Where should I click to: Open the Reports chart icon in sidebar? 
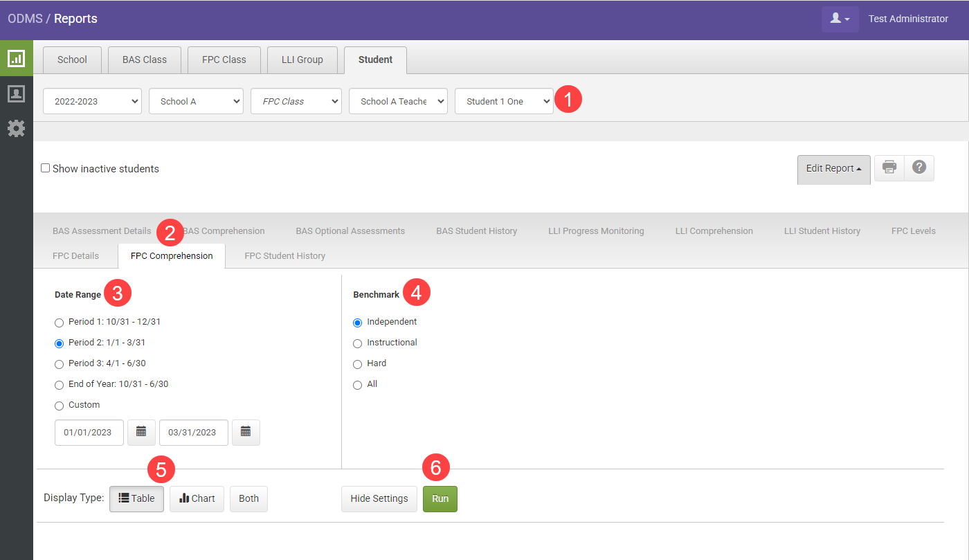pos(16,59)
